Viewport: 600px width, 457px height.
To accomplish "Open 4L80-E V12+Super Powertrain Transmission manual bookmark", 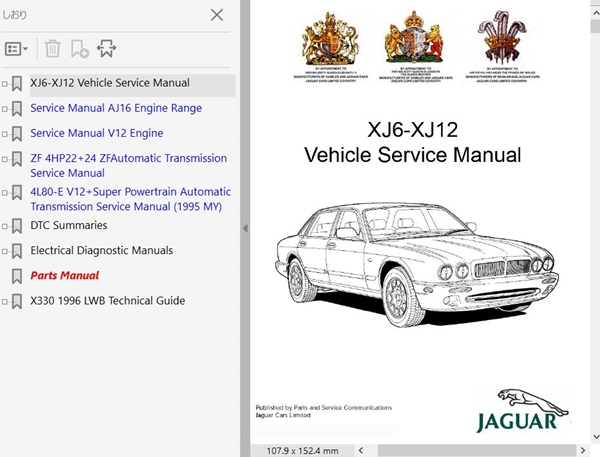I will click(130, 199).
